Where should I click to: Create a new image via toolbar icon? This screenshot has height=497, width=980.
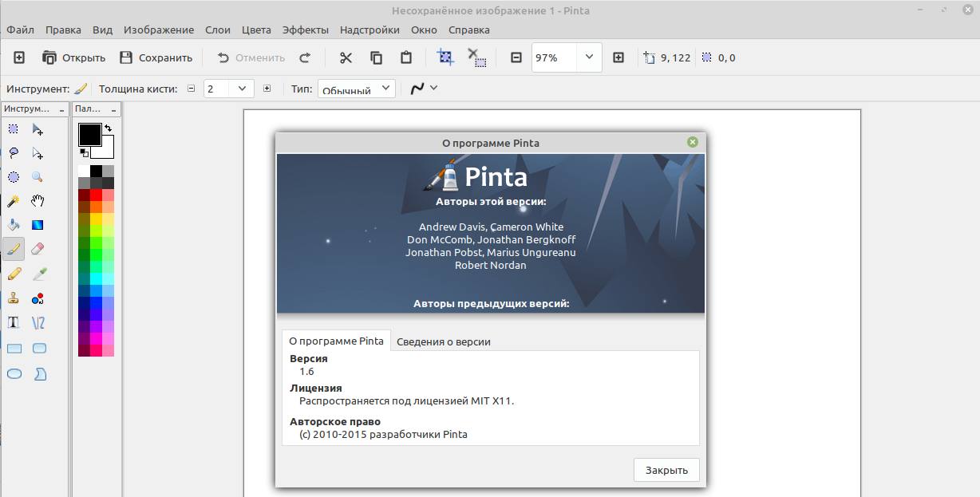tap(20, 57)
